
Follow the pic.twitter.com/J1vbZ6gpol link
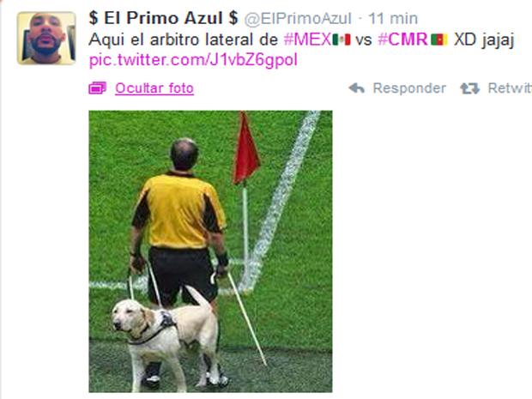(193, 60)
